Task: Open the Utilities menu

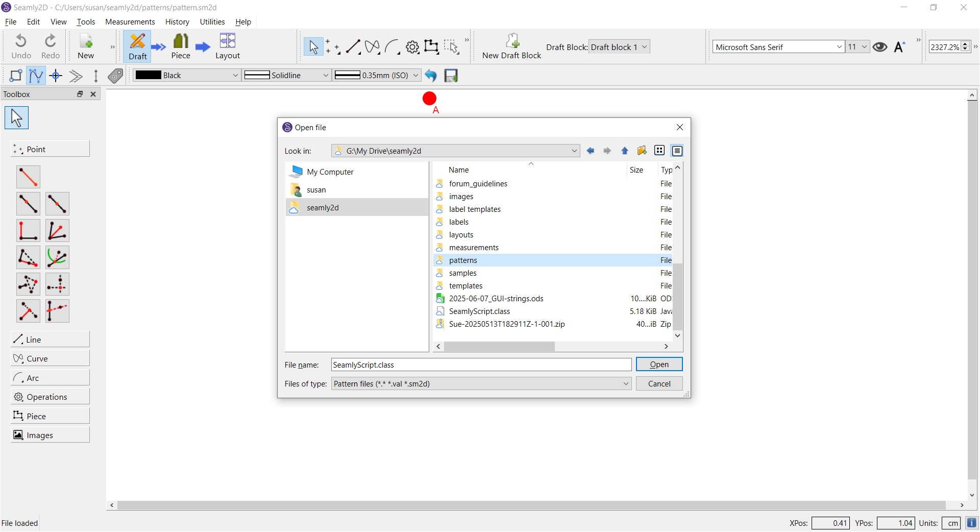Action: pos(212,22)
